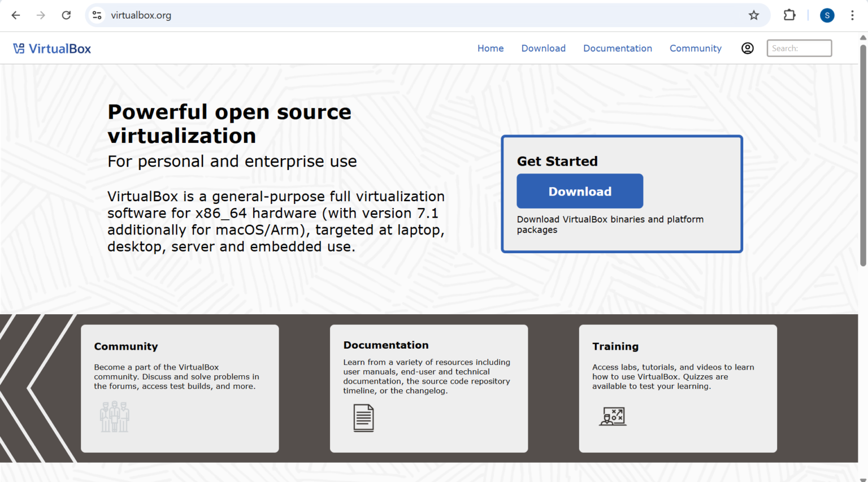This screenshot has width=868, height=482.
Task: Navigate back with the left arrow
Action: [x=15, y=15]
